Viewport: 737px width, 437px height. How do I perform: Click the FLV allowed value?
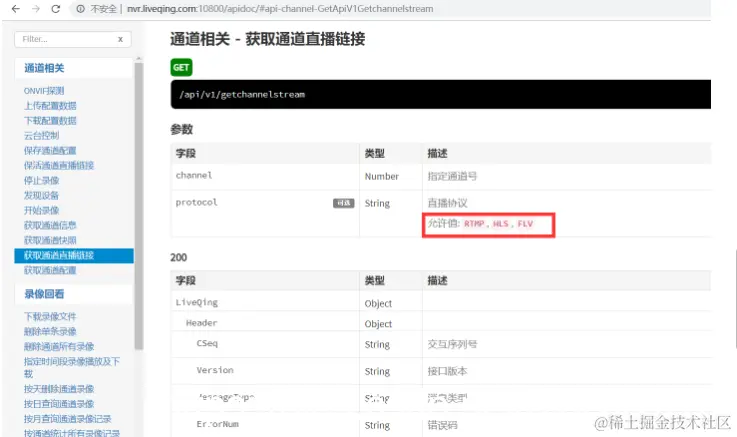tap(525, 224)
